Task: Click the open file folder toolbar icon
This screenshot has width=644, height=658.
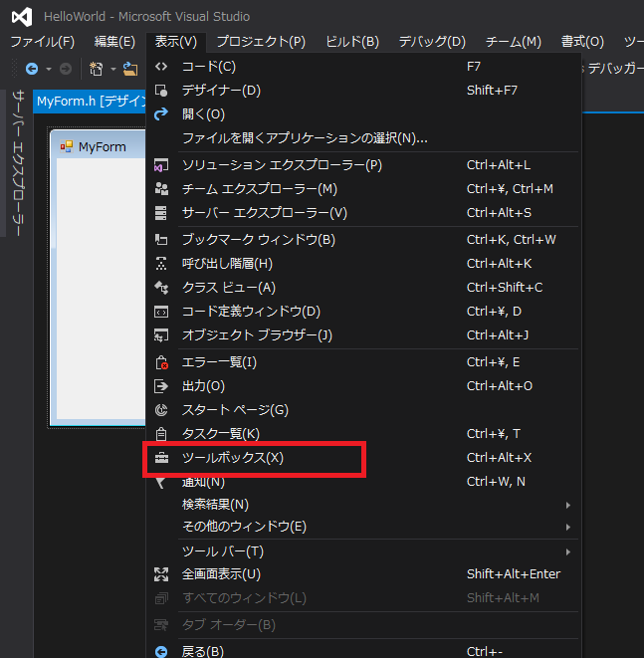Action: point(130,69)
